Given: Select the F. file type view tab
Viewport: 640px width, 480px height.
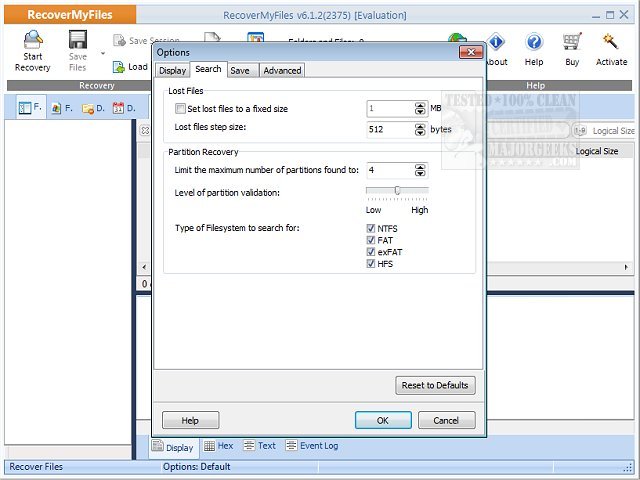Looking at the screenshot, I should [62, 108].
